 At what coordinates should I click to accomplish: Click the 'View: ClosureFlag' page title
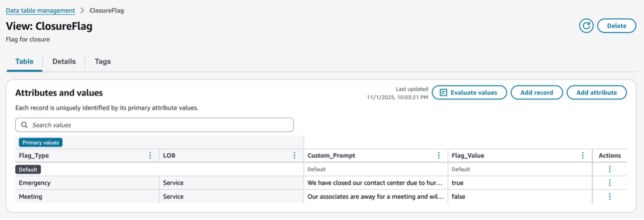pos(49,26)
